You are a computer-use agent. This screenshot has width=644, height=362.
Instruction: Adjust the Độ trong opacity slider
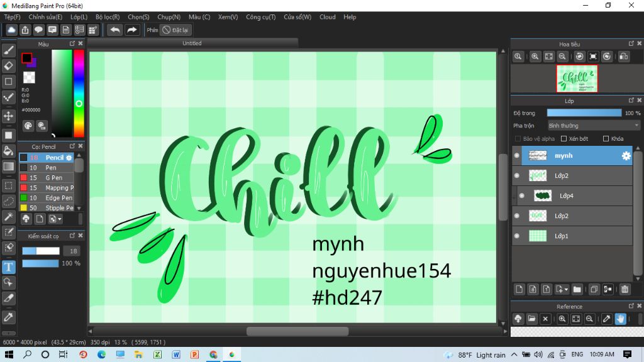[x=584, y=113]
